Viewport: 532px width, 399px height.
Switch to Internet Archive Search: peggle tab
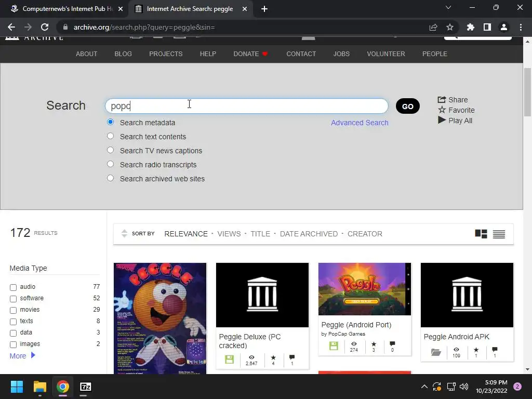190,9
